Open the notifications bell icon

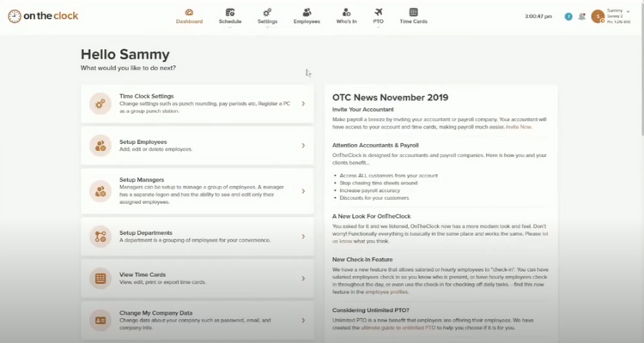(x=581, y=16)
